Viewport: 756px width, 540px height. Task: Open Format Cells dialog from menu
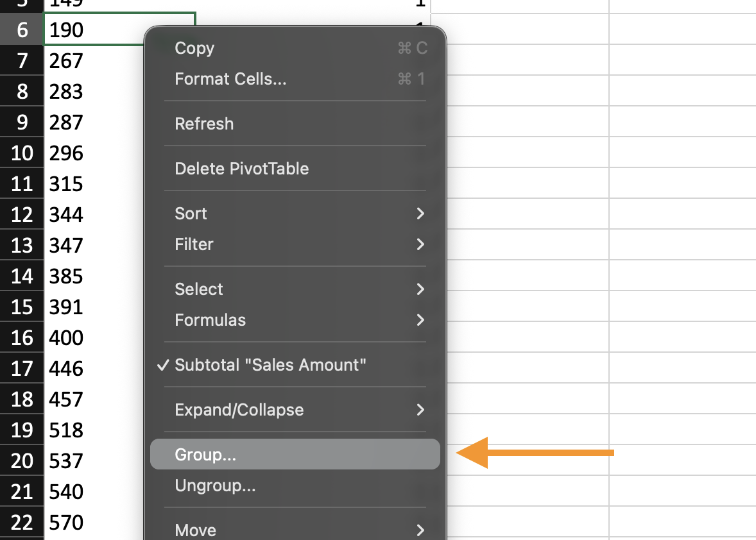(230, 79)
